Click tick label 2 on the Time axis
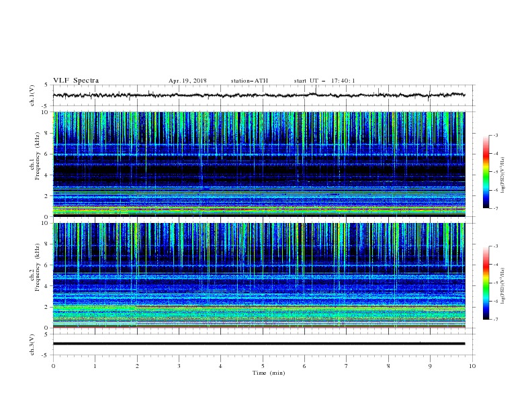This screenshot has width=532, height=411. [137, 366]
